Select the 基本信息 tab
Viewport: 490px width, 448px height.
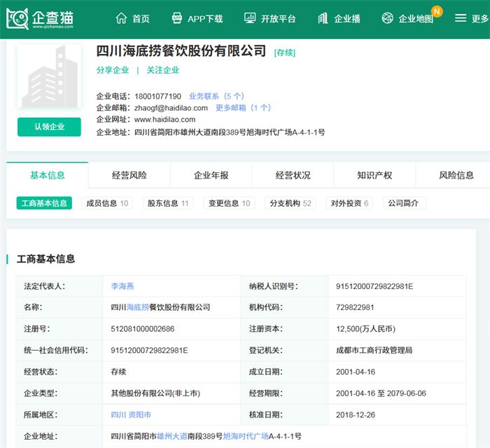(47, 175)
